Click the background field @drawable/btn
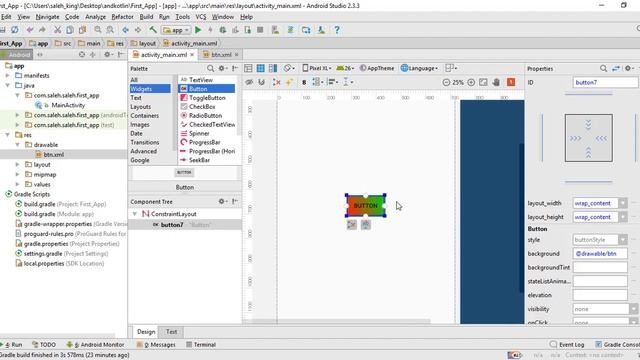The height and width of the screenshot is (360, 640). (x=600, y=254)
